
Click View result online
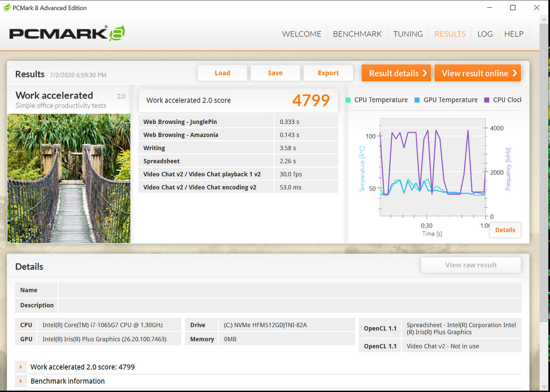pos(478,73)
